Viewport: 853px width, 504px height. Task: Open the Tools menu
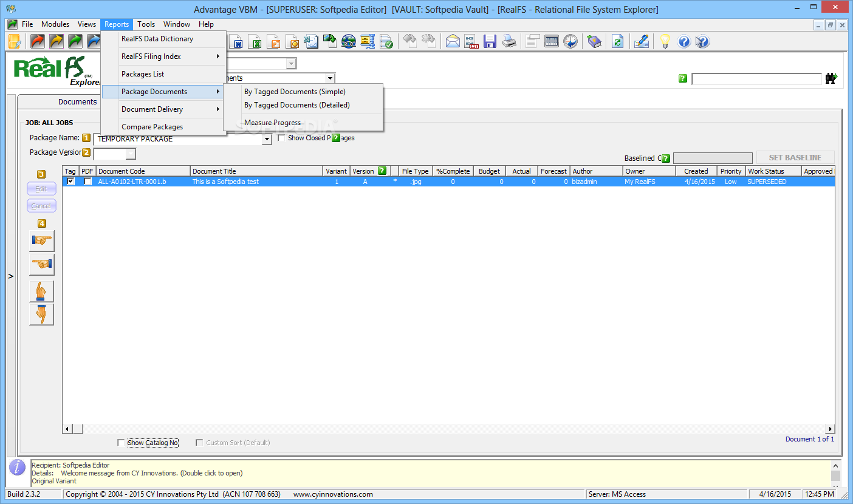(146, 24)
